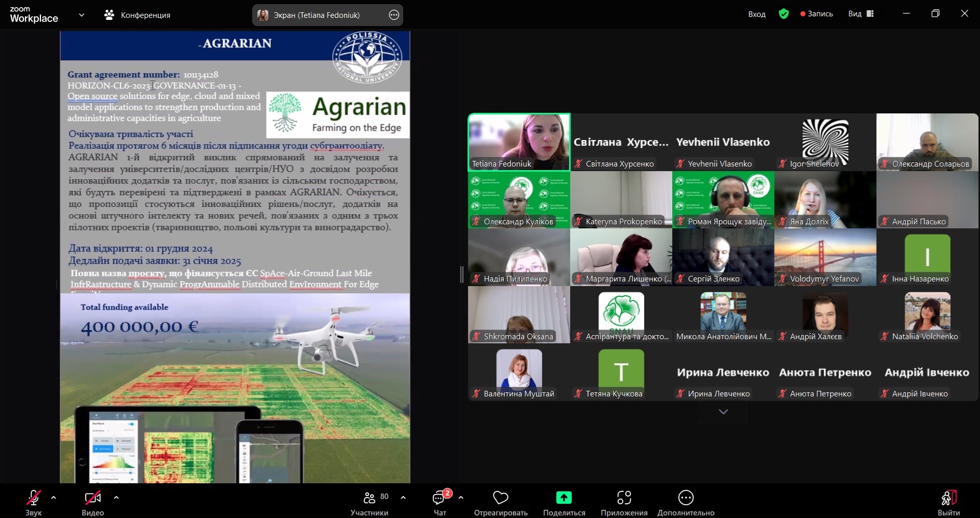Select Shkromada Oksana video tile
The image size is (980, 518).
click(x=519, y=315)
